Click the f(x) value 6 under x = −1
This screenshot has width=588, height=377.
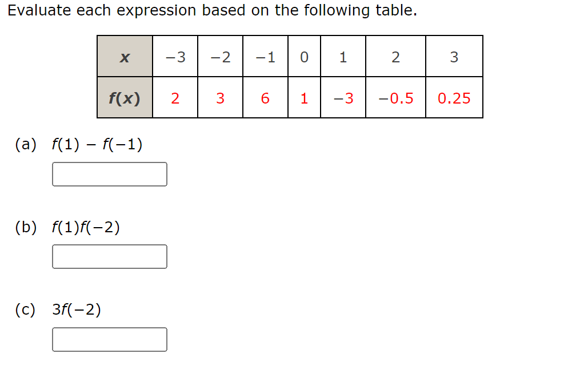[265, 97]
